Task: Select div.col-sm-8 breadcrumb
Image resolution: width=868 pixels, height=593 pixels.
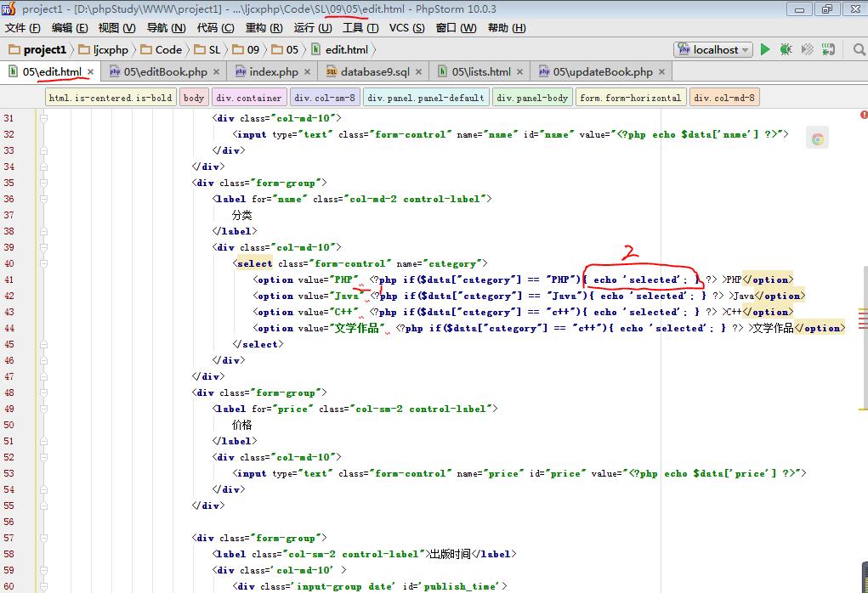Action: (x=325, y=98)
